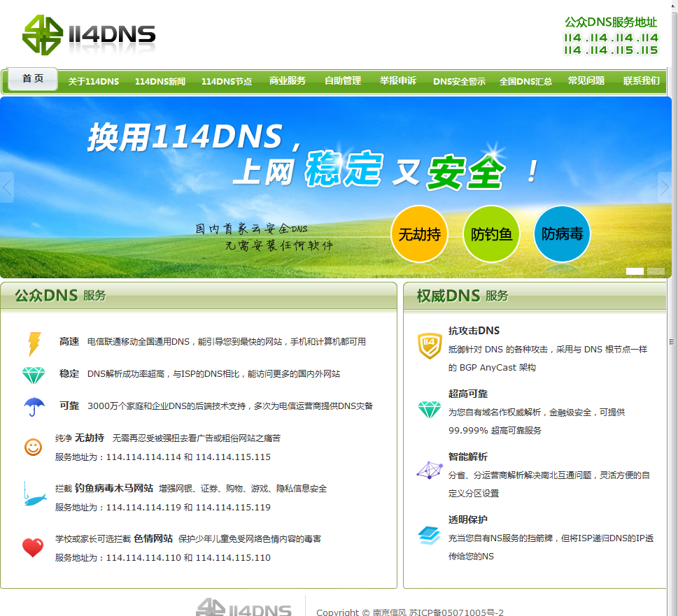Image resolution: width=678 pixels, height=616 pixels.
Task: Click the 114.114.115.115 address in the header
Action: coord(611,50)
